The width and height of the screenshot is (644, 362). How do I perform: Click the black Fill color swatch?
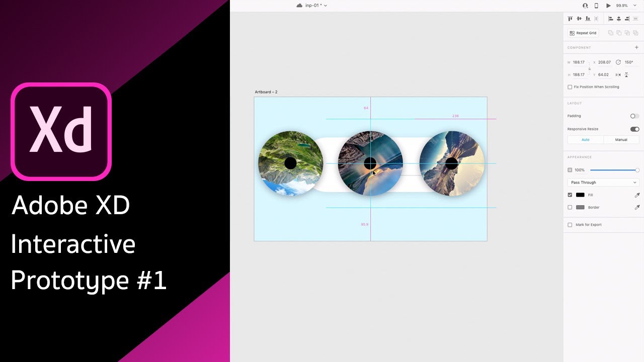click(x=580, y=195)
